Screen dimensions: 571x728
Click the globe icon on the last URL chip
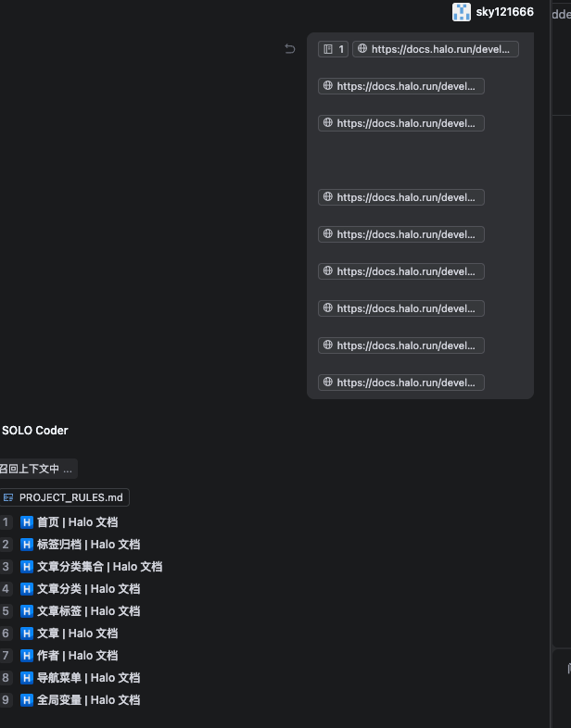pos(327,383)
